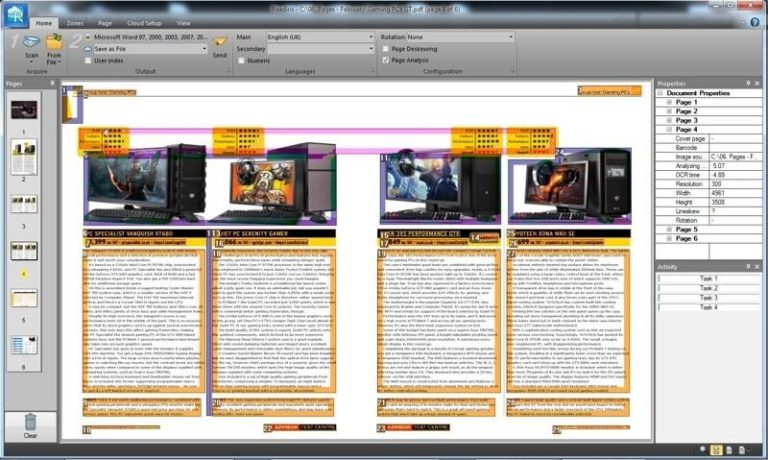Open the Cloud Setup ribbon tab
The width and height of the screenshot is (768, 460).
click(144, 23)
